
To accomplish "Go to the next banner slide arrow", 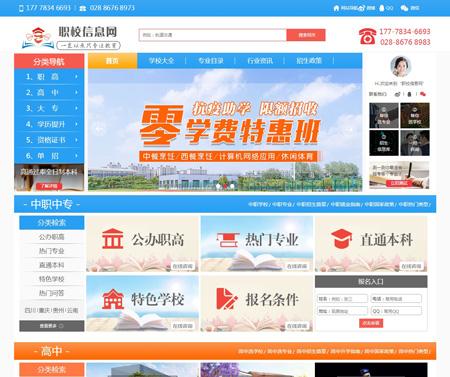I will [x=350, y=129].
